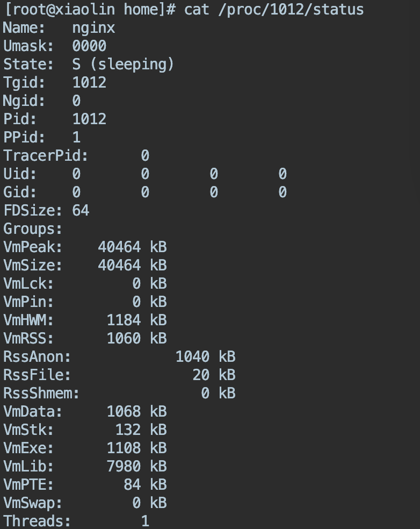Click the Threads value 1

[145, 521]
